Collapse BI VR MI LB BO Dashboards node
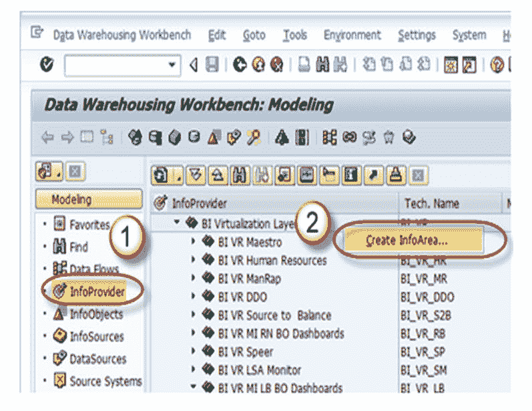Image resolution: width=532 pixels, height=411 pixels. 193,386
